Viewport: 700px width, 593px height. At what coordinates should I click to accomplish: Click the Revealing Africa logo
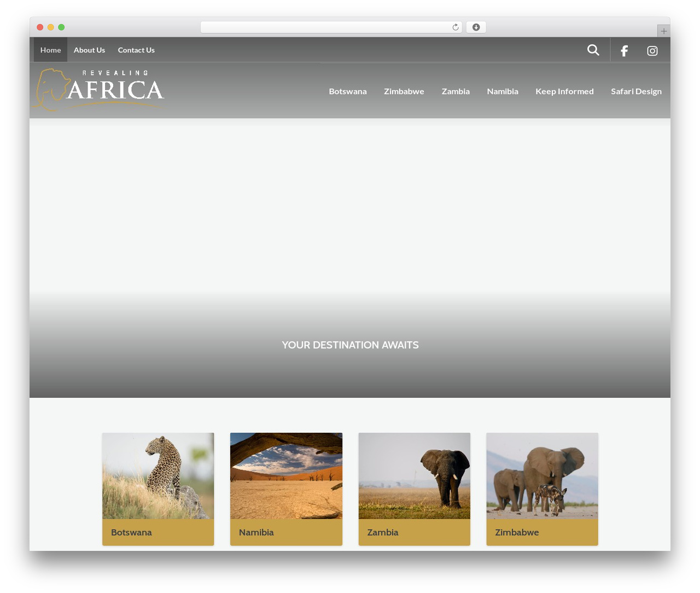click(98, 89)
